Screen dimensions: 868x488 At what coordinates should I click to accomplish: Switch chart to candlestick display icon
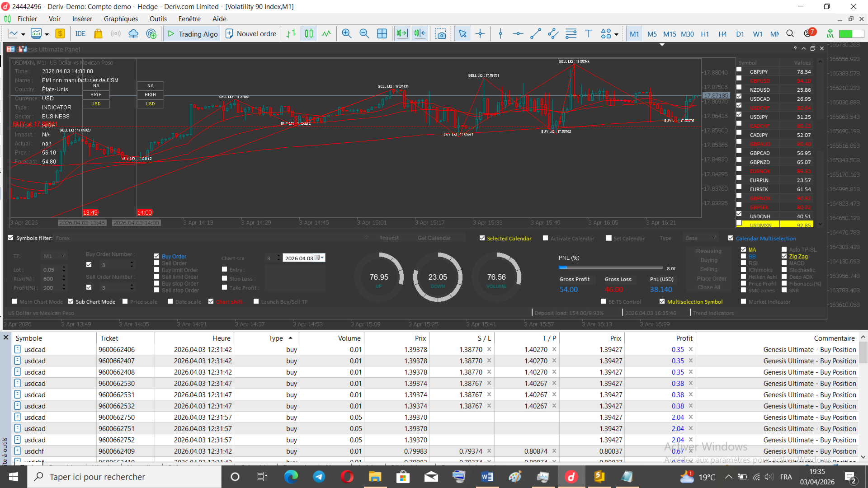coord(309,34)
